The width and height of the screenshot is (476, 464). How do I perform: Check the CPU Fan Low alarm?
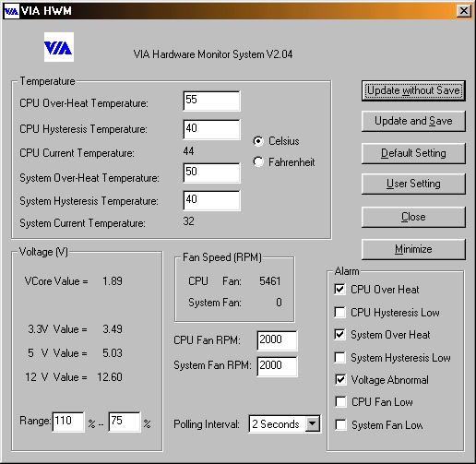pyautogui.click(x=340, y=401)
